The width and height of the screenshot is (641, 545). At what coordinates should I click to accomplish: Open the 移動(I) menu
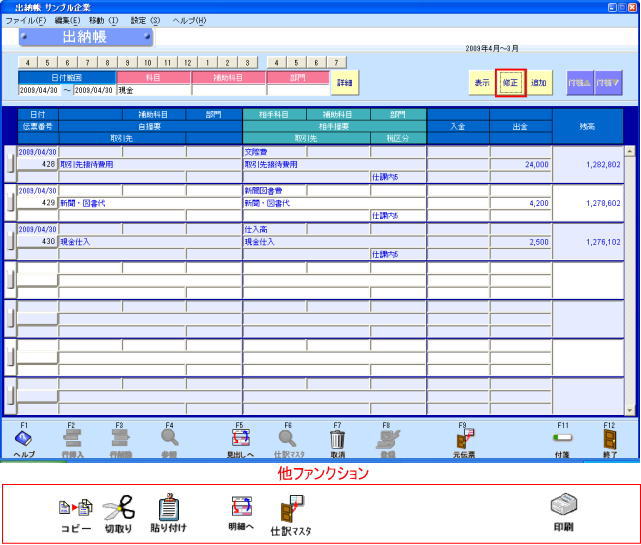103,20
